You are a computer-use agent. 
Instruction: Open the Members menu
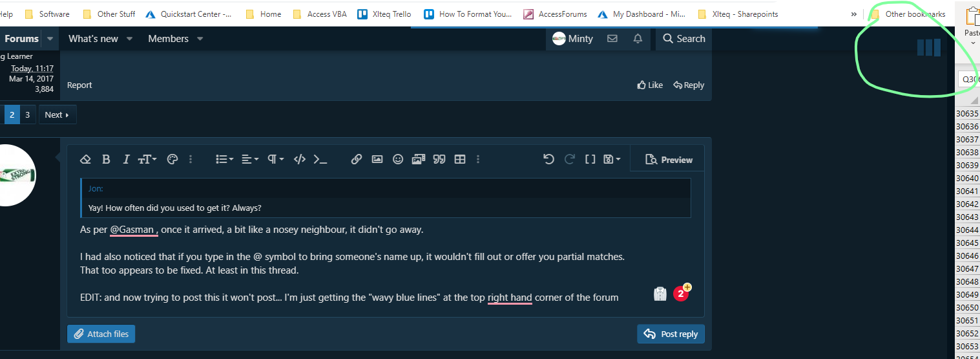coord(168,39)
